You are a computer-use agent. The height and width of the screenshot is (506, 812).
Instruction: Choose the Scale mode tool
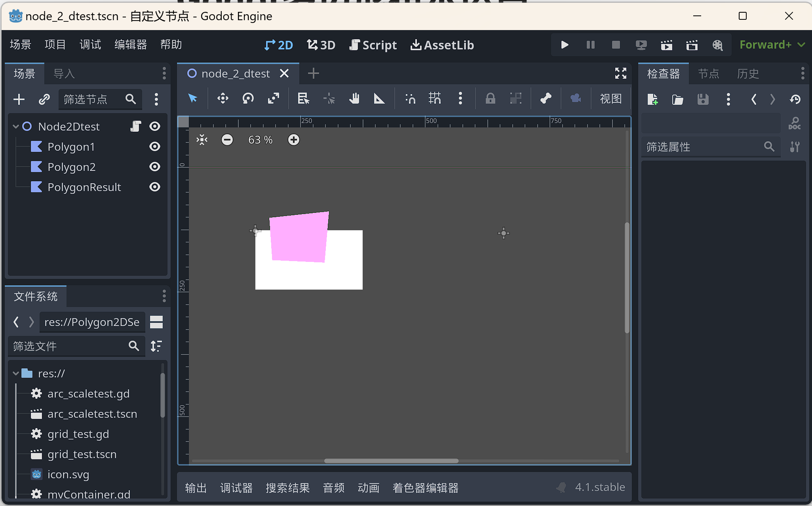click(273, 99)
